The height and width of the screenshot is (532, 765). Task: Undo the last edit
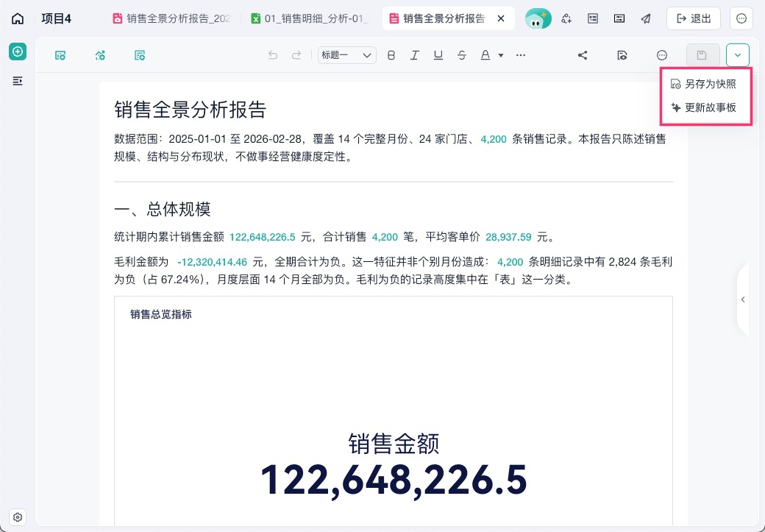pyautogui.click(x=273, y=56)
